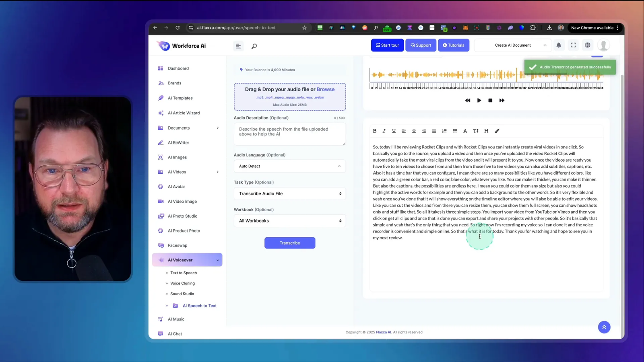Image resolution: width=644 pixels, height=362 pixels.
Task: Reload the page in Chrome
Action: [x=178, y=28]
